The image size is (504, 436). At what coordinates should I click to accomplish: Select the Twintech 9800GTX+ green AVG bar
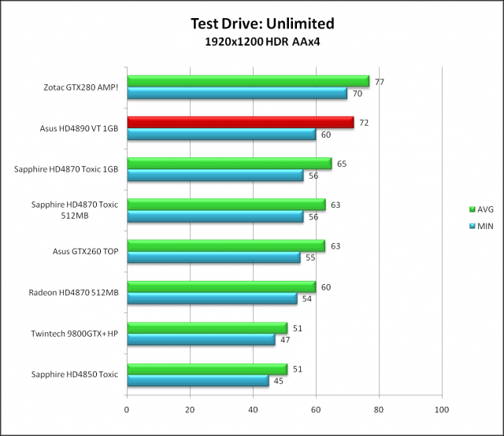pyautogui.click(x=207, y=327)
